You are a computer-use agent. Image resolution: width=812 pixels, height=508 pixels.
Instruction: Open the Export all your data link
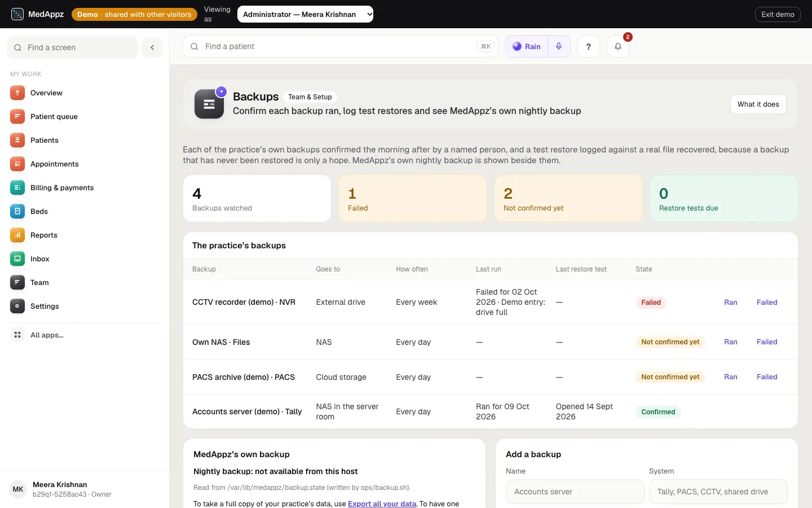pyautogui.click(x=382, y=503)
